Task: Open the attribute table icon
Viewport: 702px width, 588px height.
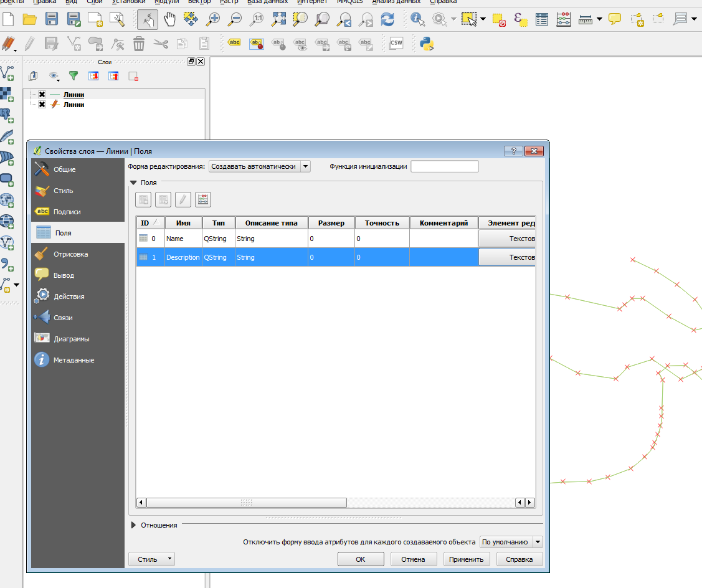Action: [542, 19]
